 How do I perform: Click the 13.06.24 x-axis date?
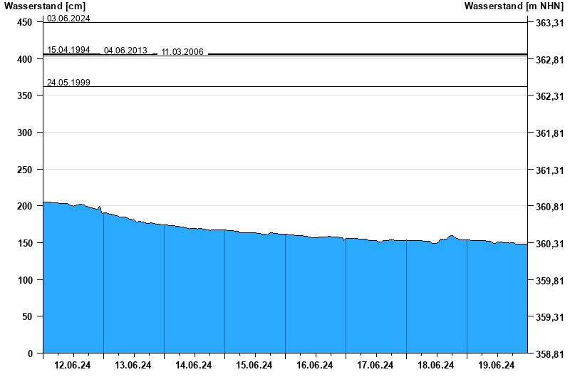[x=133, y=366]
